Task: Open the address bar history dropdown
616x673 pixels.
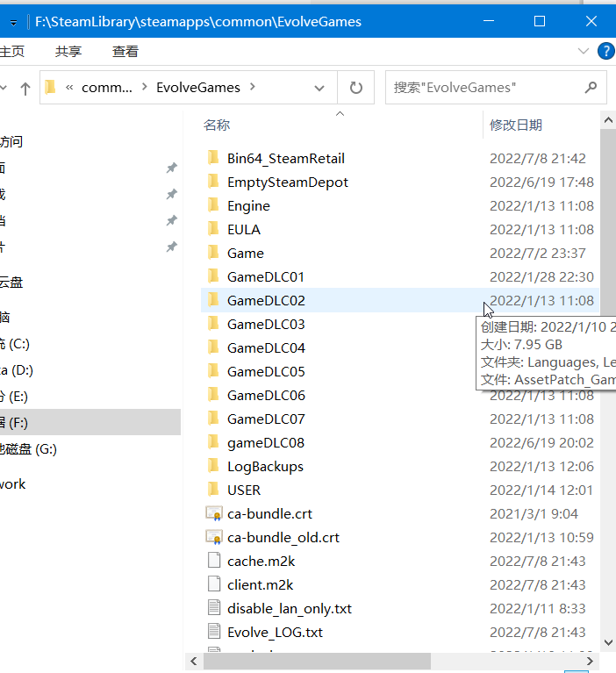Action: 319,89
